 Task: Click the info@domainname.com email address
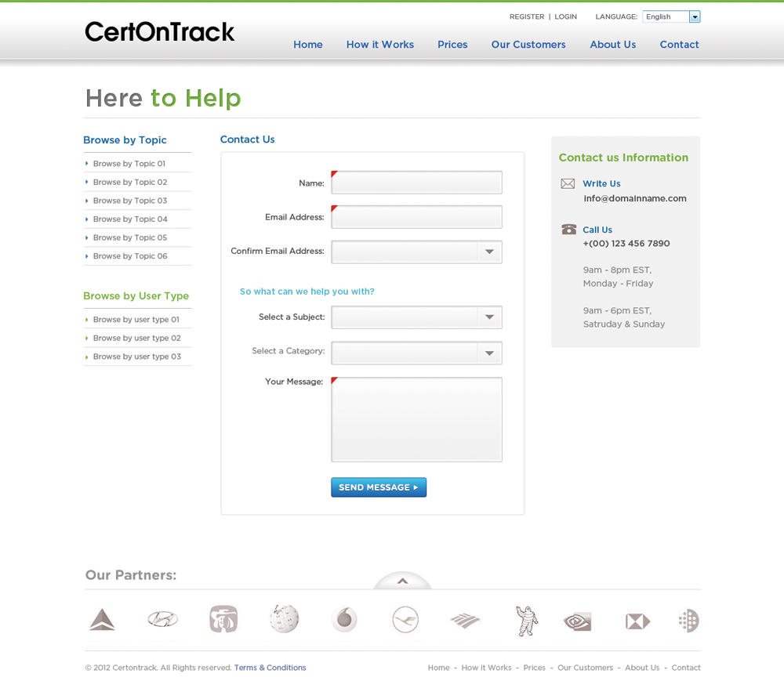635,198
